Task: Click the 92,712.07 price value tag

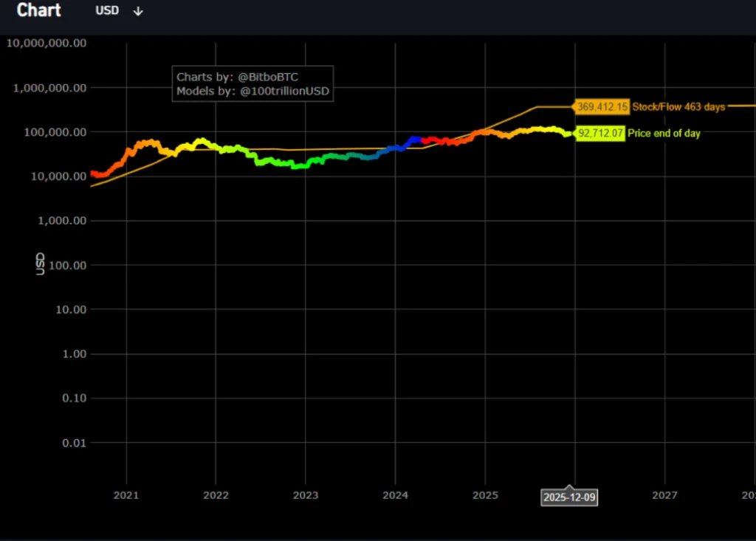Action: click(599, 134)
